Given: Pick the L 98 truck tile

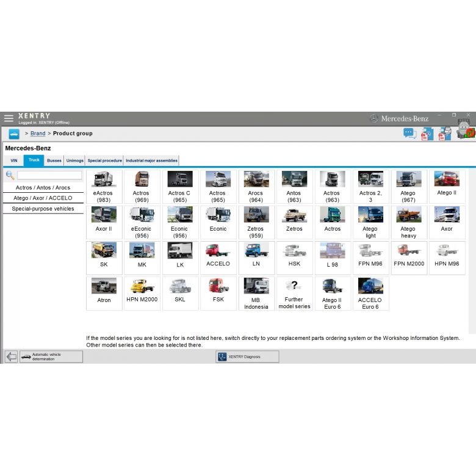Looking at the screenshot, I should (333, 258).
